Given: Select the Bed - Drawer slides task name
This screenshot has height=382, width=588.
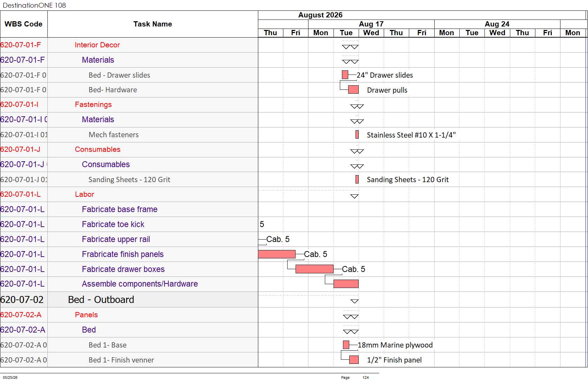Looking at the screenshot, I should point(119,75).
